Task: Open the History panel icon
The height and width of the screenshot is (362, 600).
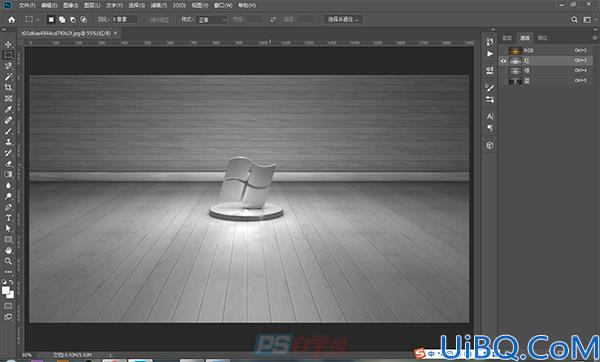Action: coord(490,42)
